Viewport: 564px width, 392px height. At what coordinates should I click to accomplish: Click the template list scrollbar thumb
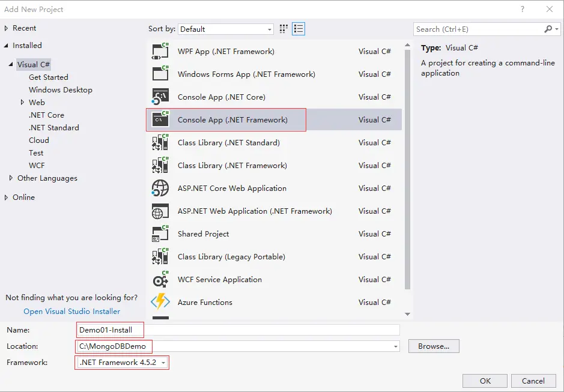pyautogui.click(x=407, y=169)
